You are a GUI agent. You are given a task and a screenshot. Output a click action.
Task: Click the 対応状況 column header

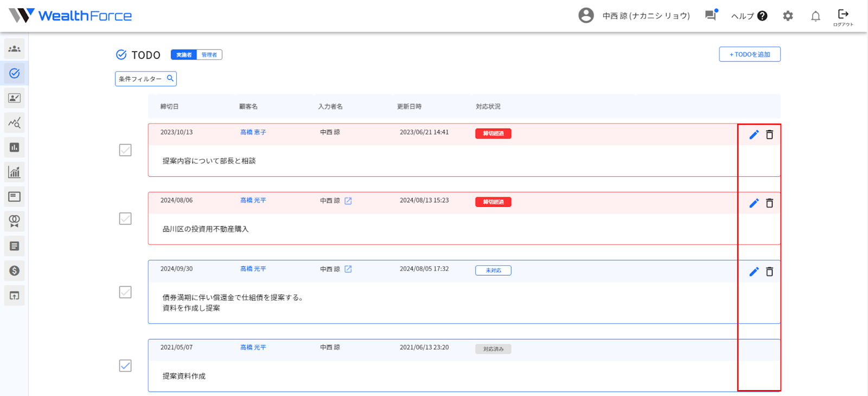coord(488,106)
